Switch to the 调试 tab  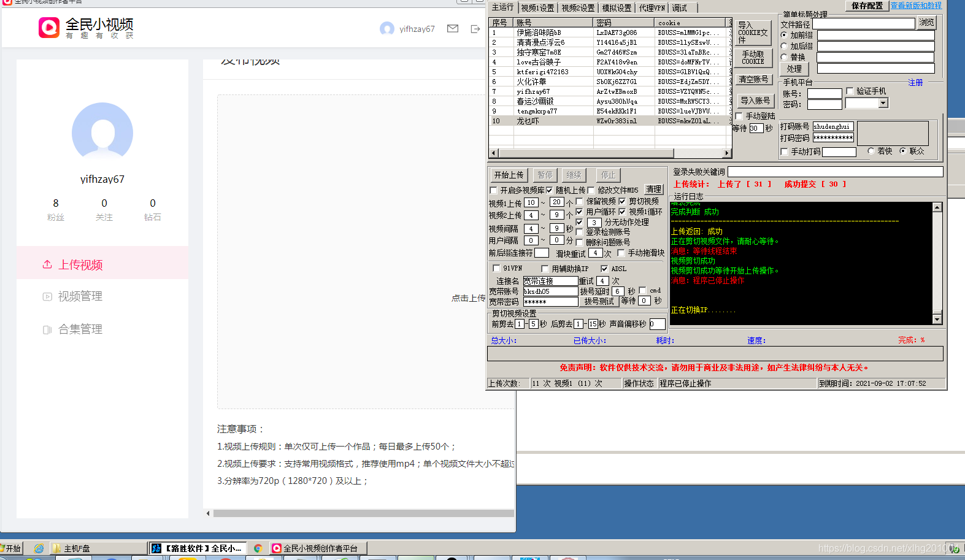tap(679, 8)
